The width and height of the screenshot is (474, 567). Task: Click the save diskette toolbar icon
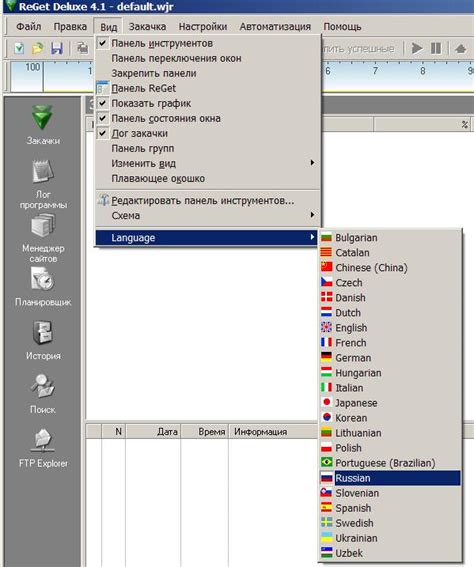pos(57,48)
